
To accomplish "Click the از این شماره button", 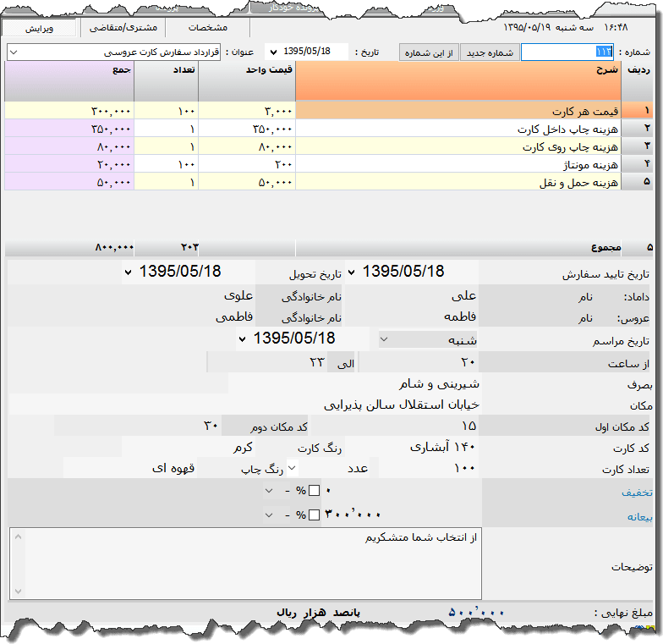I will pyautogui.click(x=430, y=52).
